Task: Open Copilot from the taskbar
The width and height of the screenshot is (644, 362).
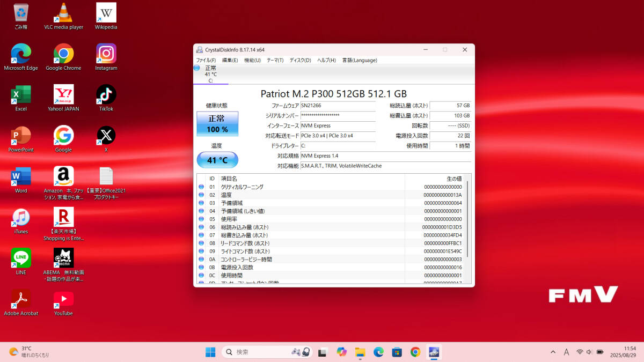Action: pyautogui.click(x=342, y=352)
